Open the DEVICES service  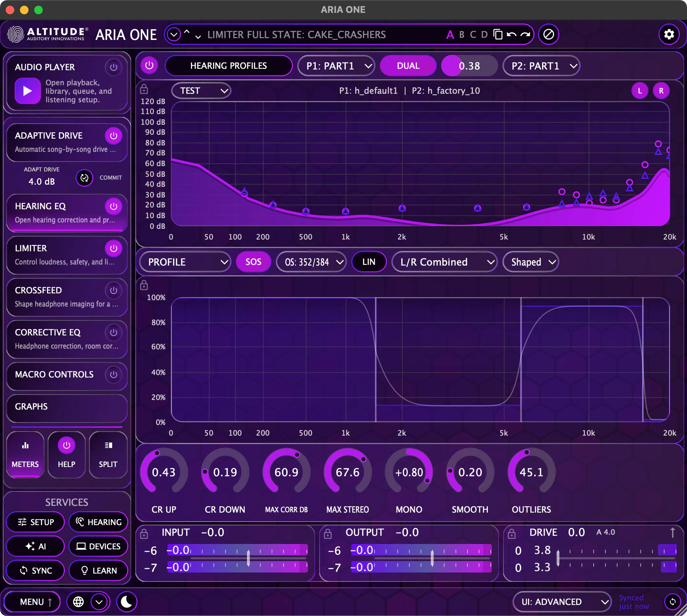(x=98, y=546)
